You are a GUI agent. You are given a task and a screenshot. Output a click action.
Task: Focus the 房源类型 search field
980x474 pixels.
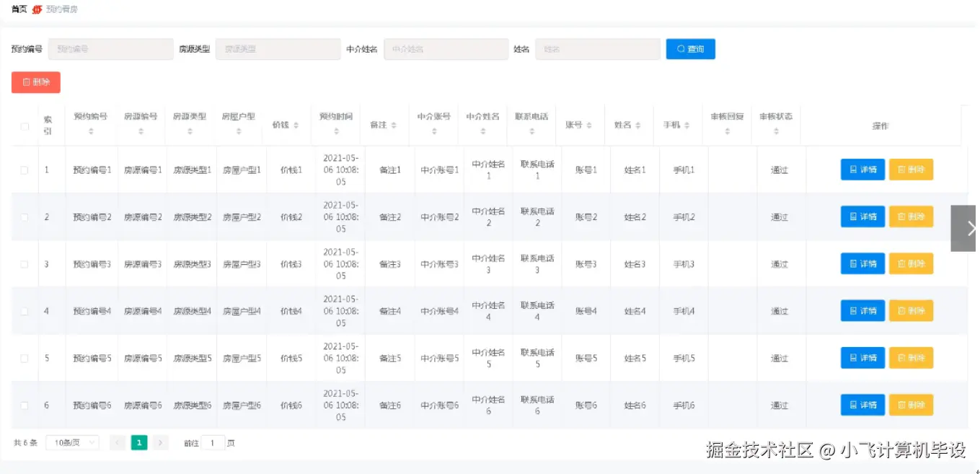278,49
